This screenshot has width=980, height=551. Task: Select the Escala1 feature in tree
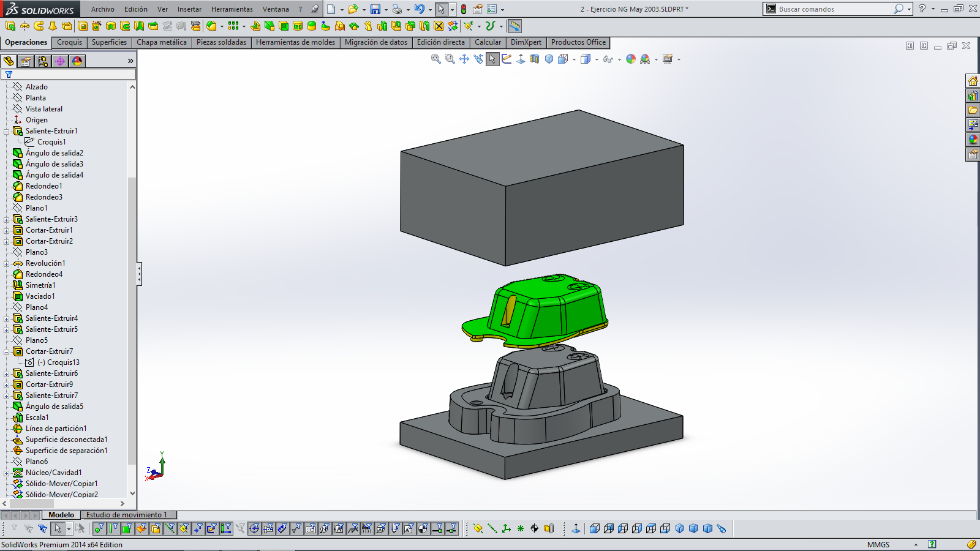(x=37, y=418)
